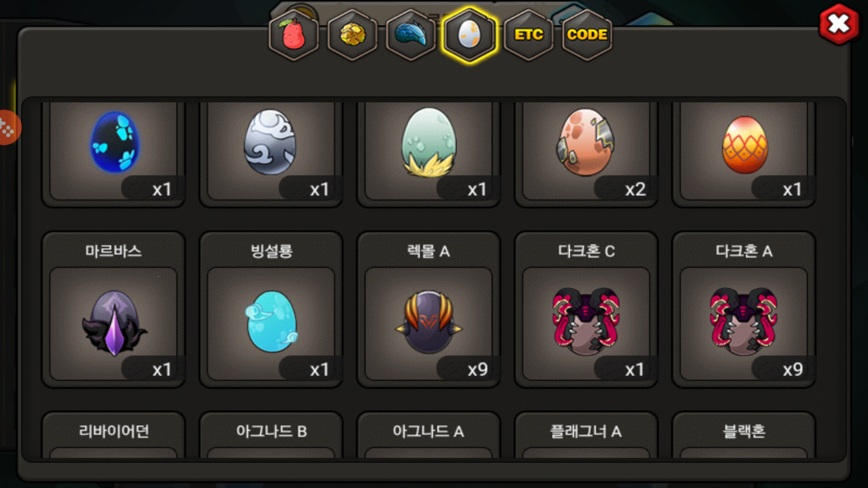Select the 마르바스 purple crystal egg

pyautogui.click(x=113, y=310)
